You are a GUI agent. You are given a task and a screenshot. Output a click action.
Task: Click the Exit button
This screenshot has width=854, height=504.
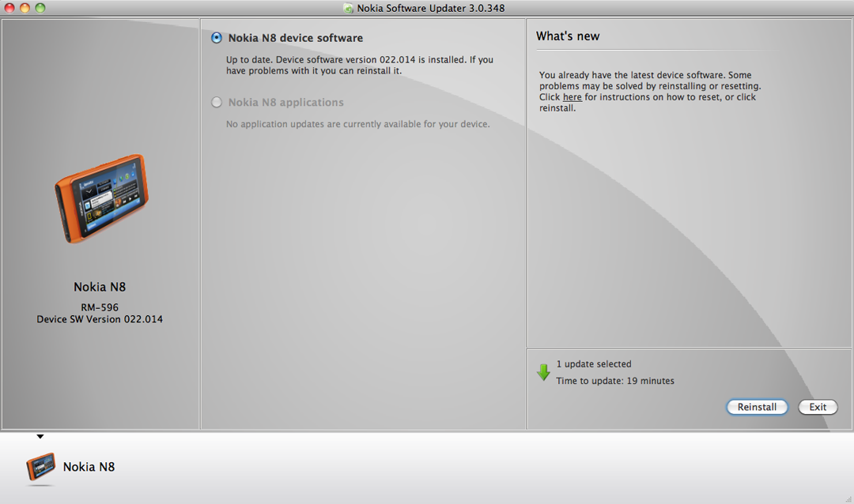tap(818, 407)
